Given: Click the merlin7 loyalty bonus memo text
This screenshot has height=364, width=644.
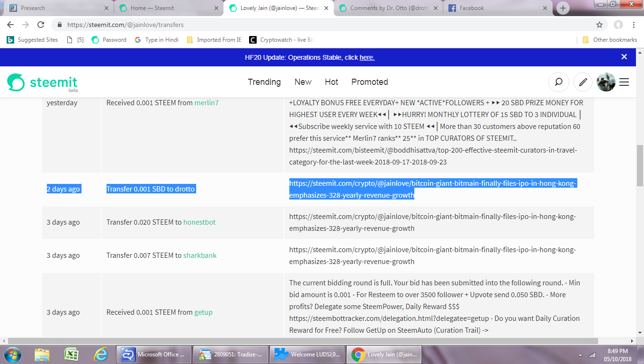Looking at the screenshot, I should point(436,132).
